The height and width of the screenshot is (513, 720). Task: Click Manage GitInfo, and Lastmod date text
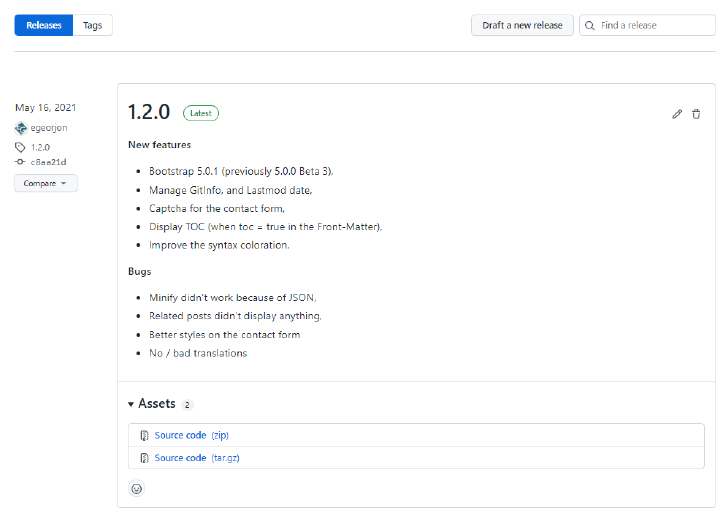tap(231, 190)
